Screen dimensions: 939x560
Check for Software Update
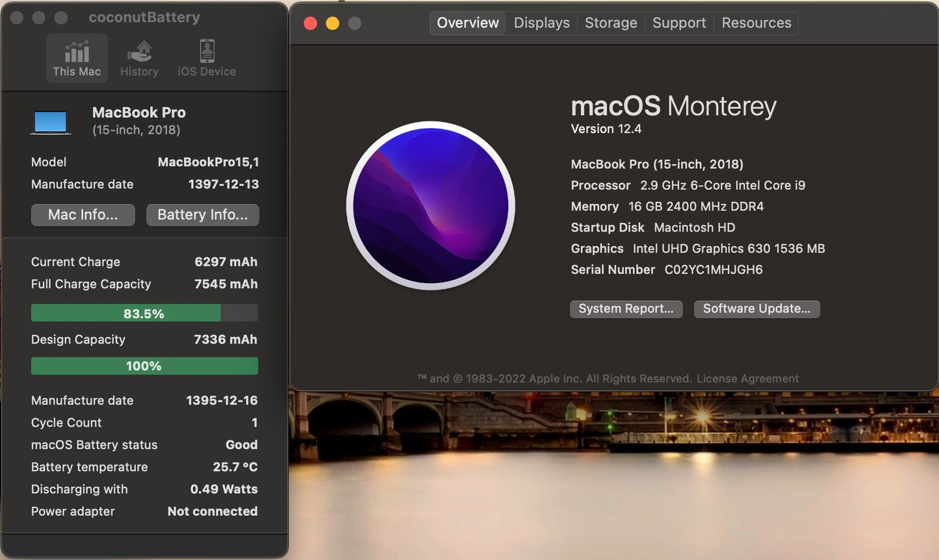(756, 309)
